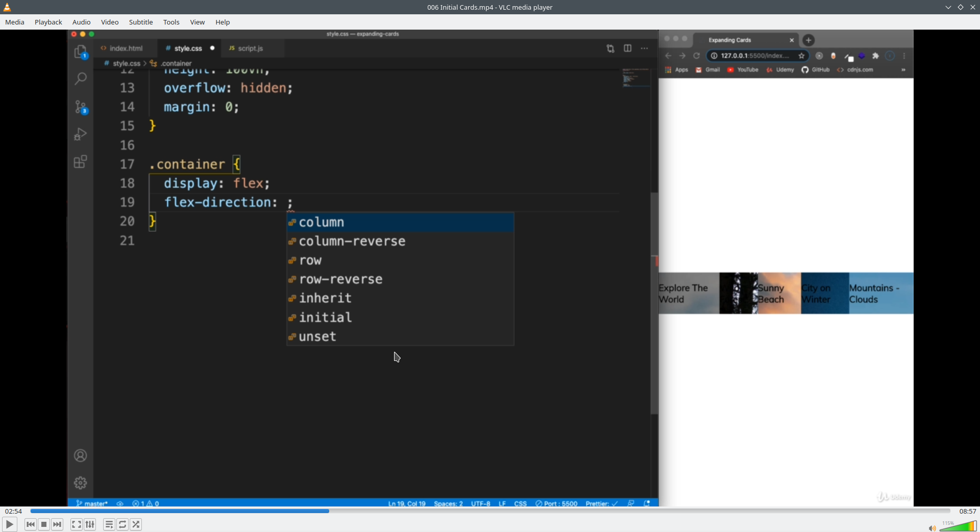Viewport: 980px width, 532px height.
Task: Open errors and warnings status item
Action: (145, 503)
